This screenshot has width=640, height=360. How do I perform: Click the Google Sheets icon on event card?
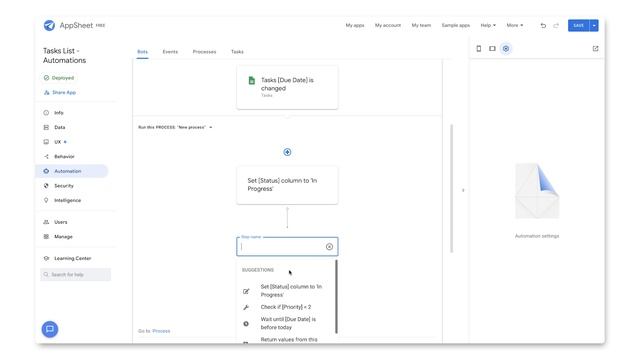pyautogui.click(x=252, y=80)
